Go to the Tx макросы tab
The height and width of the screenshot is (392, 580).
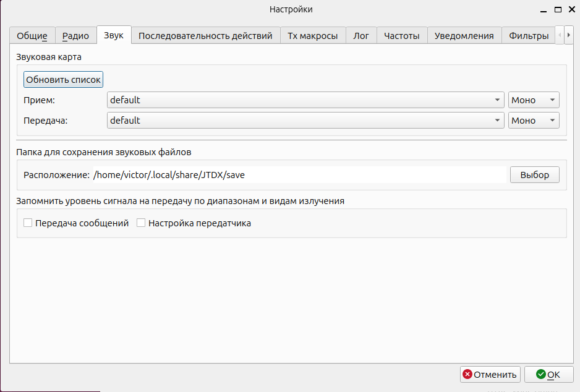[313, 36]
